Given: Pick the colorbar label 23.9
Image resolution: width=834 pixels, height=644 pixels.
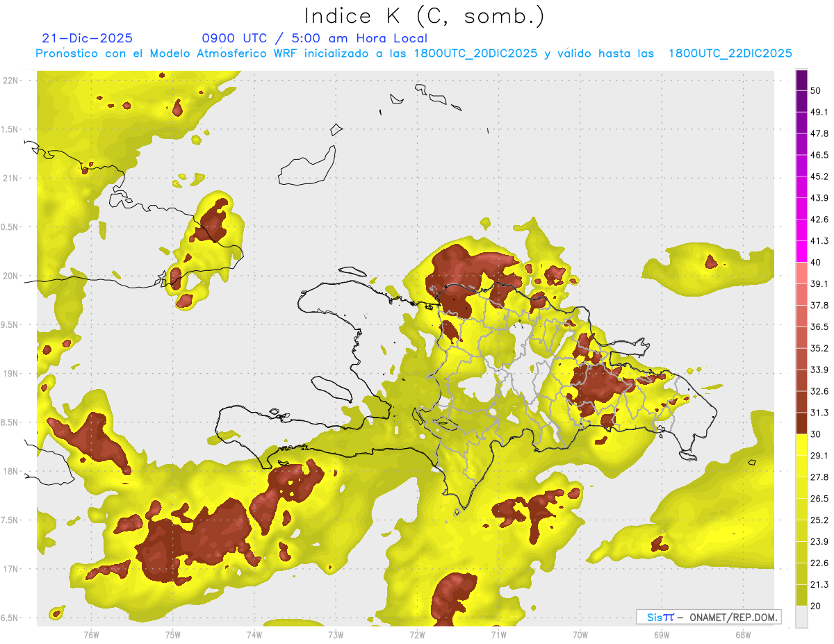Looking at the screenshot, I should 819,542.
